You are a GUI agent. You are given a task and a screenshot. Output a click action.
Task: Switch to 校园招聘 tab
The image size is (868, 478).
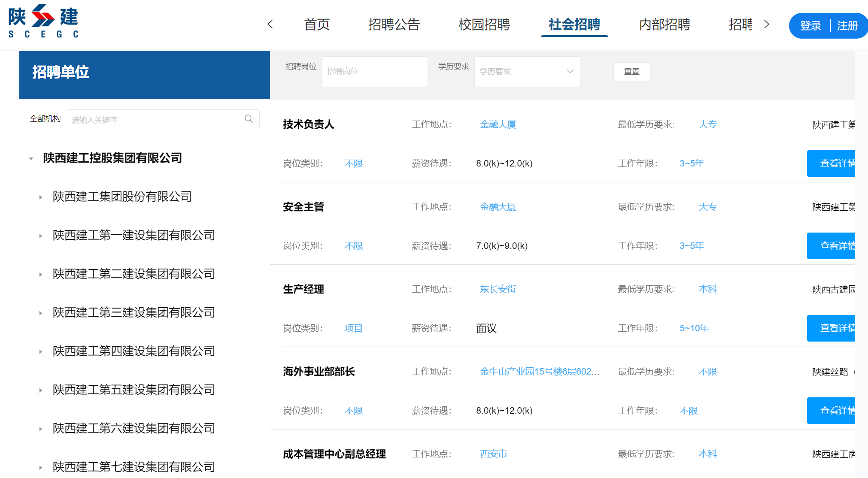point(484,24)
